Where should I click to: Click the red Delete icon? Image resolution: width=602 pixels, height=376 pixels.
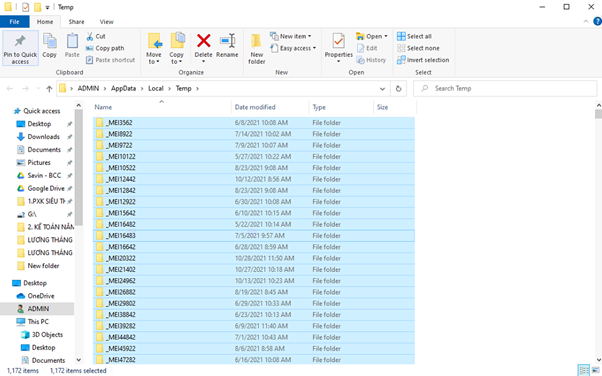tap(203, 41)
